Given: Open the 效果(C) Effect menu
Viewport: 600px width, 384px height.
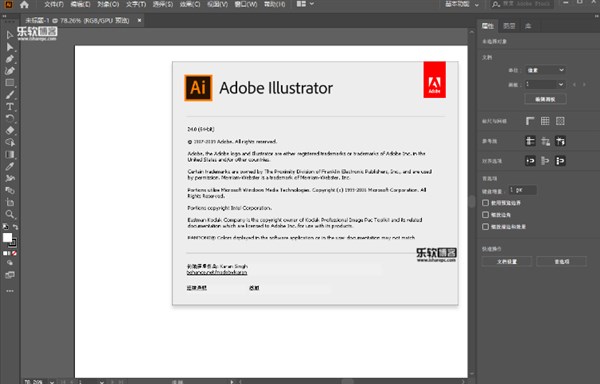Looking at the screenshot, I should 190,4.
